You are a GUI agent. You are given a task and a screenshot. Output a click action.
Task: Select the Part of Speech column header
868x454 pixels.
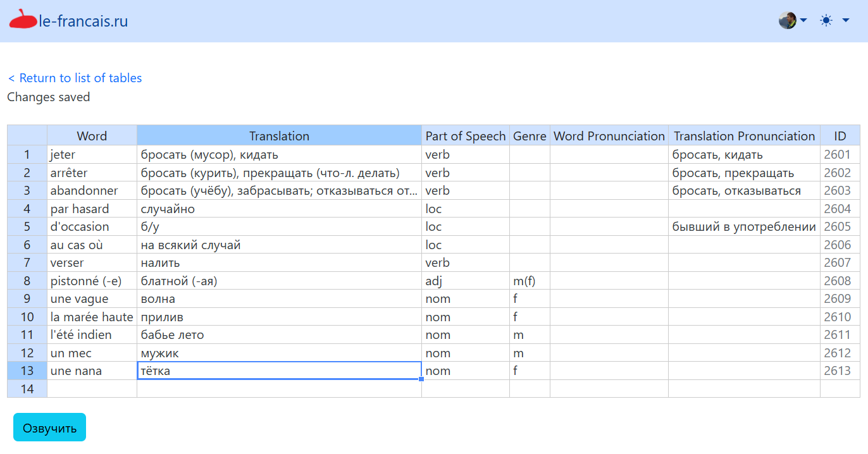pos(466,136)
